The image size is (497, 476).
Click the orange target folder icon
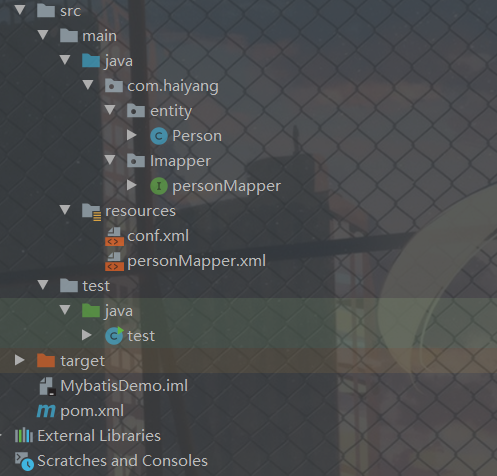[x=46, y=361]
